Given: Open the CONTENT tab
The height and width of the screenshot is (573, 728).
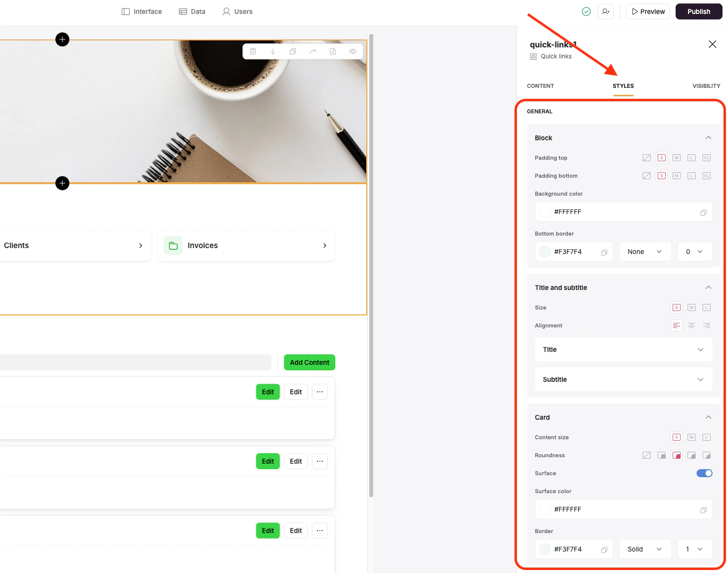Looking at the screenshot, I should [540, 86].
